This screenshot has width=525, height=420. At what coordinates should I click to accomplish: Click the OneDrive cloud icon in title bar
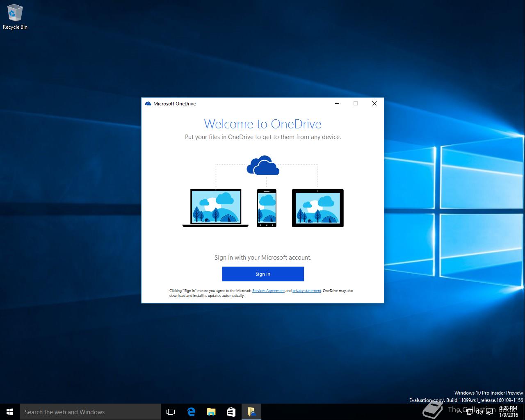[148, 104]
